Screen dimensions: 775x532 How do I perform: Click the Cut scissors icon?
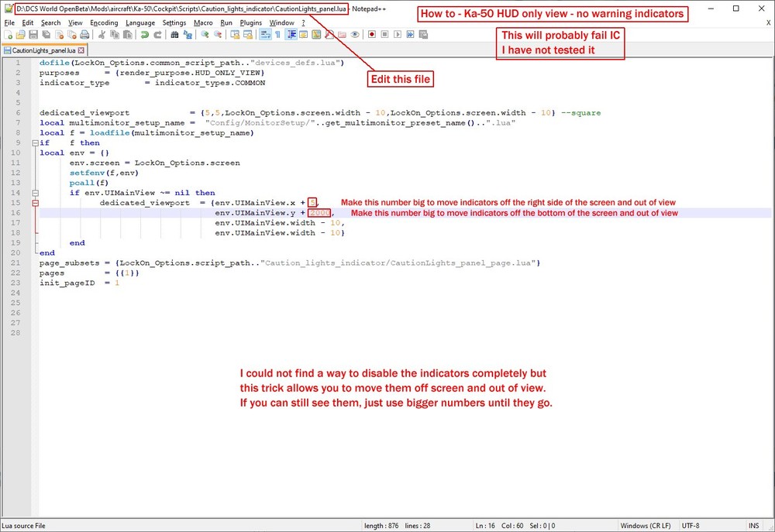(102, 35)
